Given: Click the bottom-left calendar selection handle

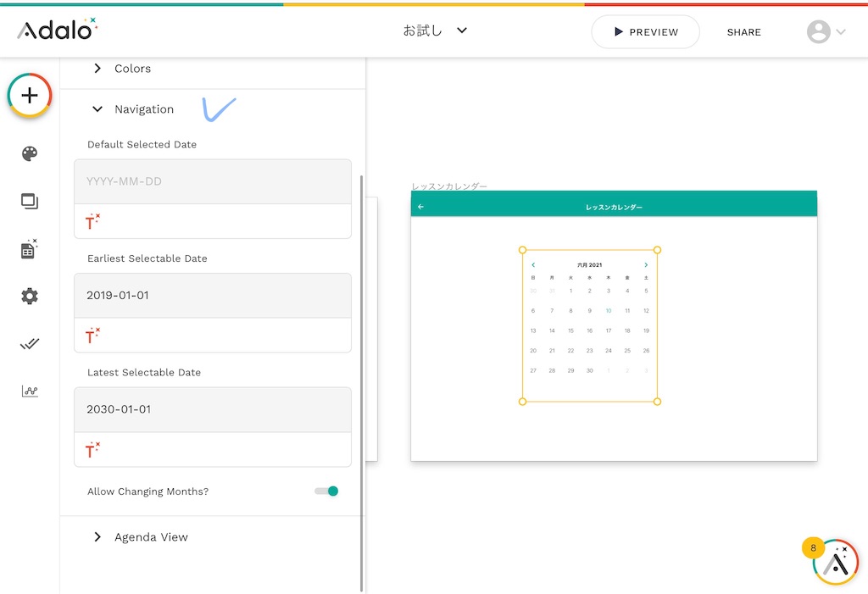Looking at the screenshot, I should pos(522,402).
